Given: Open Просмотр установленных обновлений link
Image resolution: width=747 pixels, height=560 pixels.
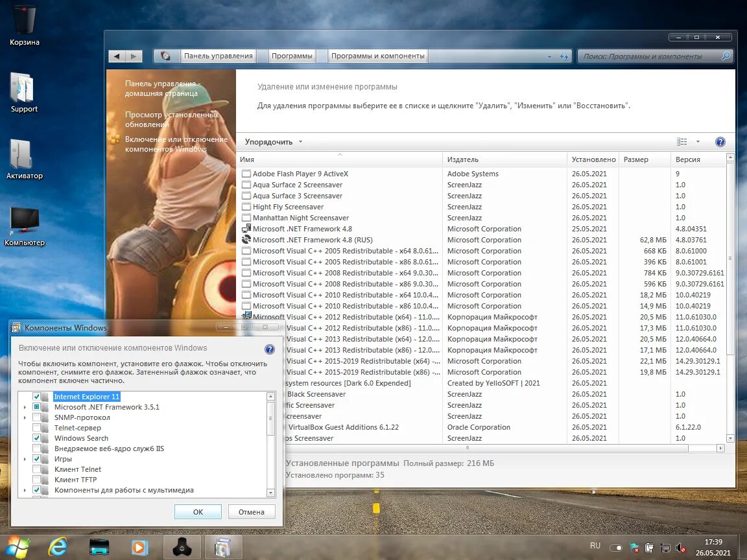Looking at the screenshot, I should (171, 119).
